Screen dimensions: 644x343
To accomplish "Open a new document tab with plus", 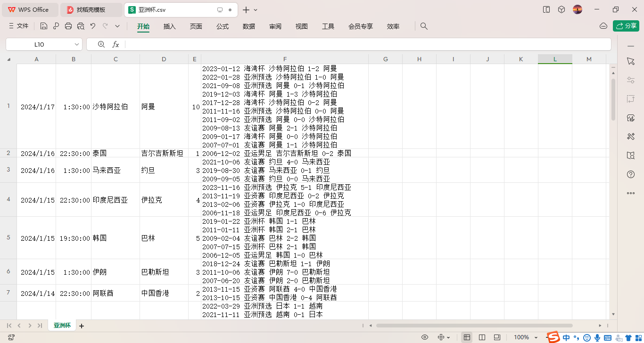I will coord(246,10).
